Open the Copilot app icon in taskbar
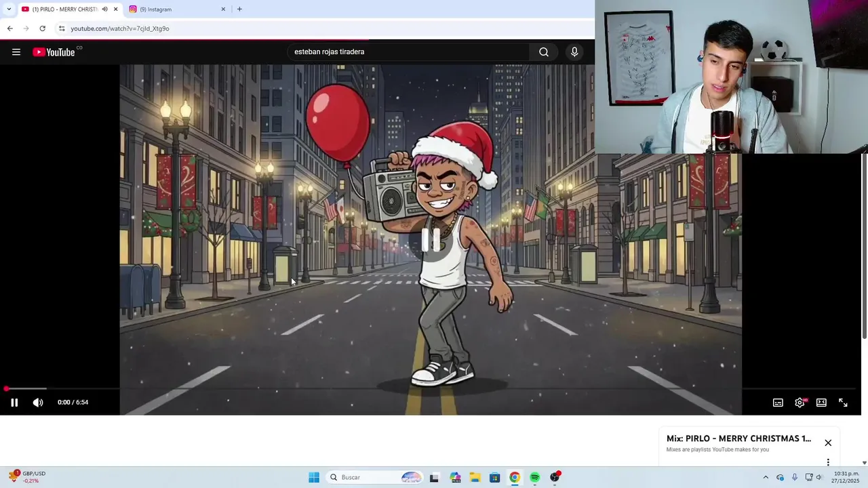The image size is (868, 488). pos(454,478)
